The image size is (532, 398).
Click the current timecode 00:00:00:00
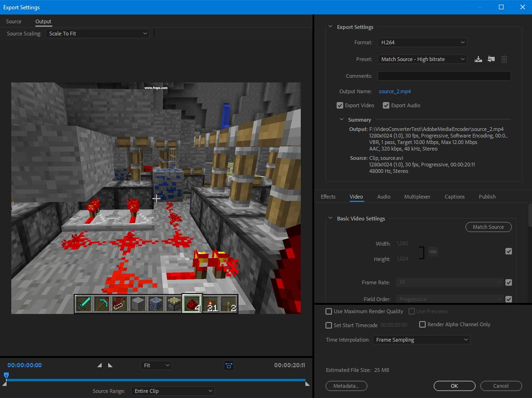tap(24, 365)
